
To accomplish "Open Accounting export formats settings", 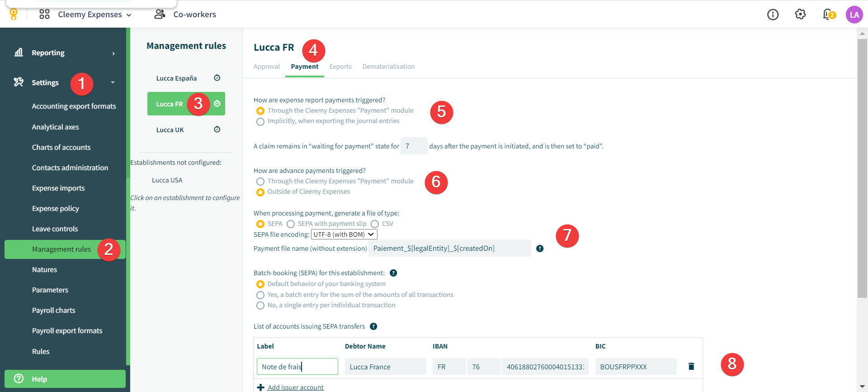I will pyautogui.click(x=74, y=106).
